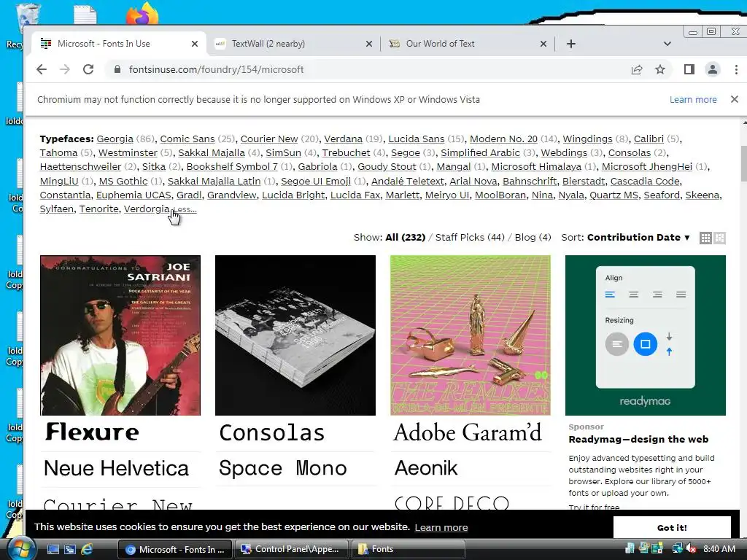
Task: Click the Show Desktop quick launch icon
Action: click(53, 549)
